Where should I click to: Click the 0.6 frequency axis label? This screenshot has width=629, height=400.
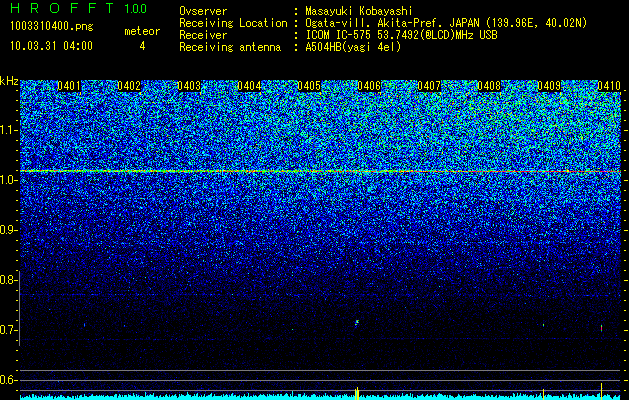point(7,380)
